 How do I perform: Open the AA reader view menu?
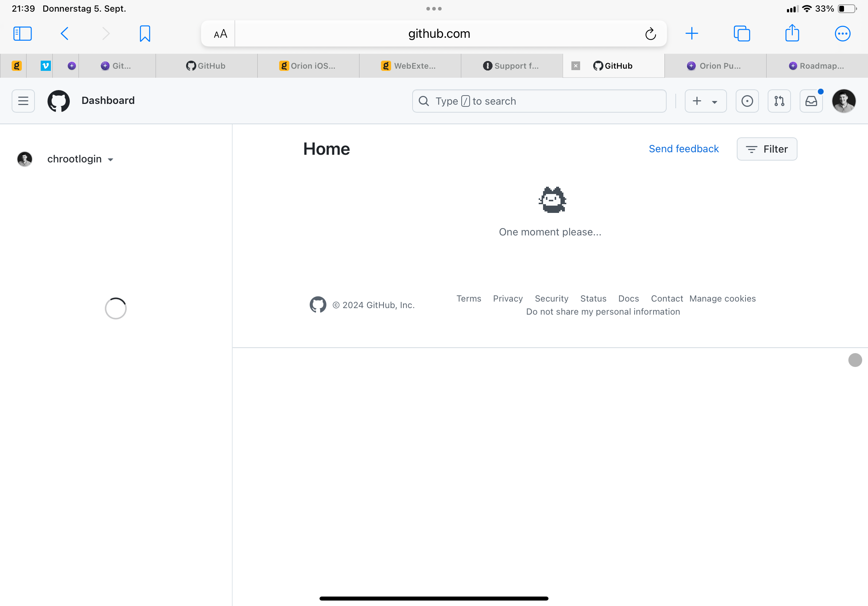220,34
